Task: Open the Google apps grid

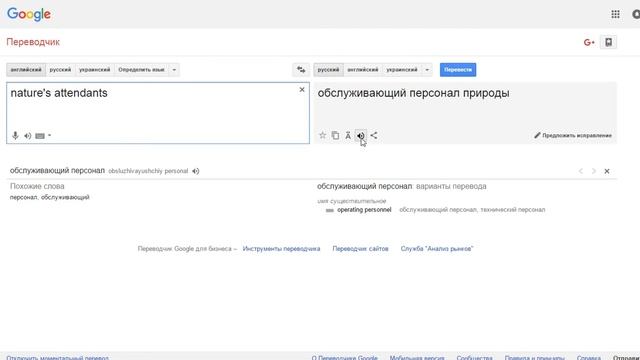Action: pos(615,14)
